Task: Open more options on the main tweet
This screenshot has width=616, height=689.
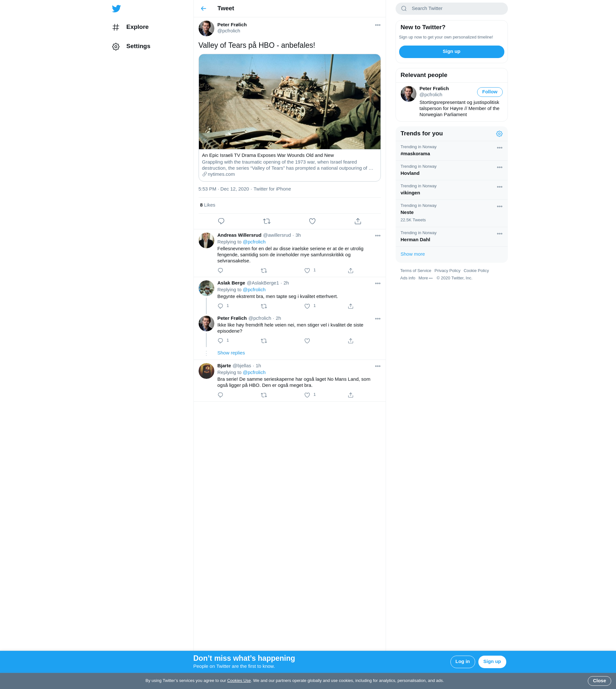Action: [377, 25]
